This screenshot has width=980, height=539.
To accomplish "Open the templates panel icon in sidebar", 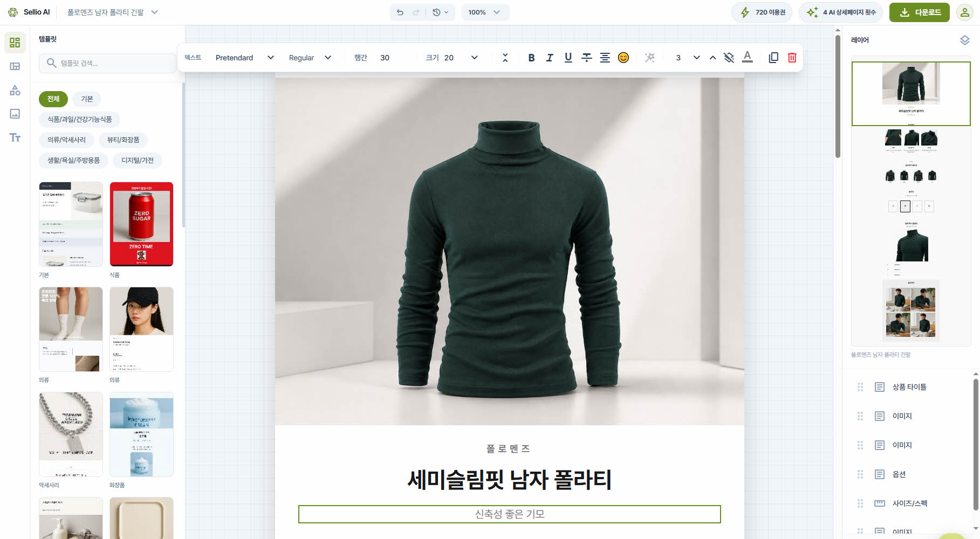I will (15, 42).
